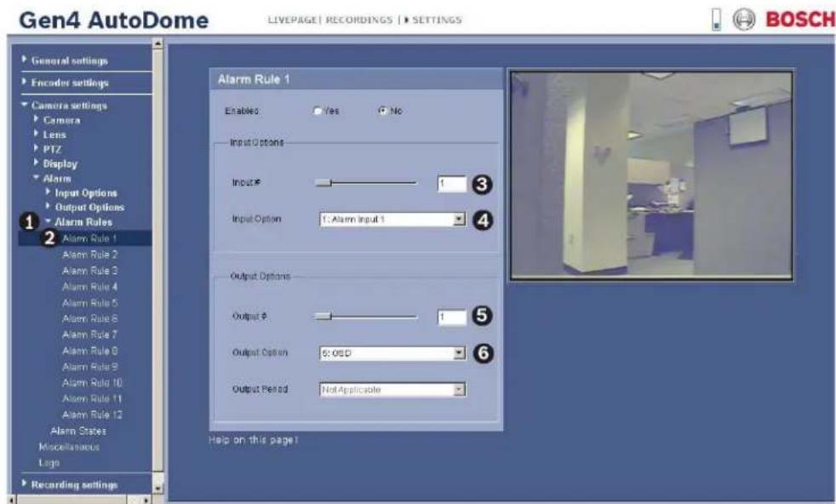Select Alarm Rule 11
836x504 pixels.
click(92, 398)
